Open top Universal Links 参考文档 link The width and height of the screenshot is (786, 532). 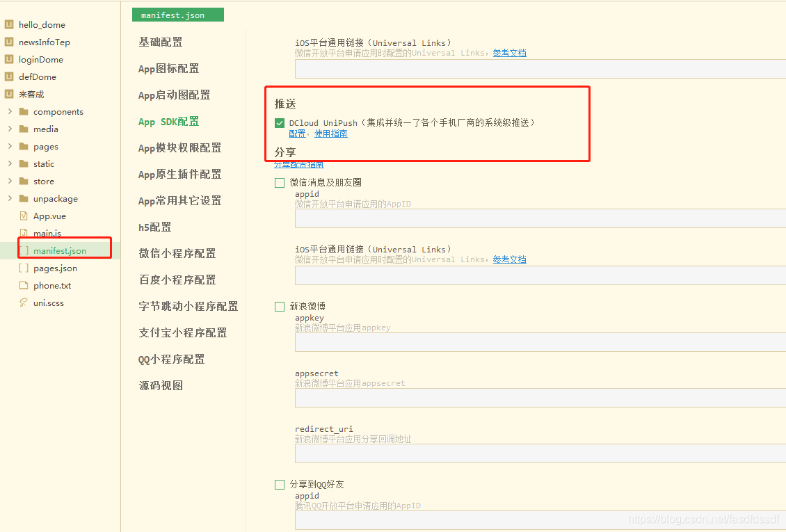pos(509,53)
